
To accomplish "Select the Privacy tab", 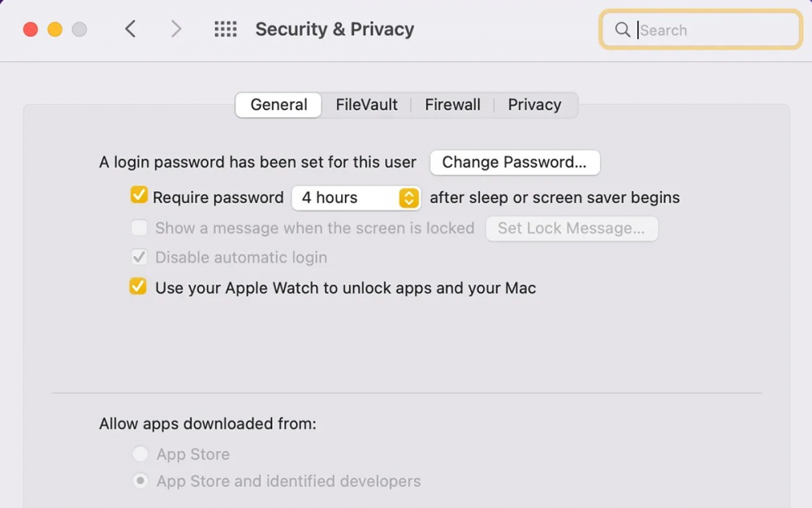I will [x=534, y=105].
